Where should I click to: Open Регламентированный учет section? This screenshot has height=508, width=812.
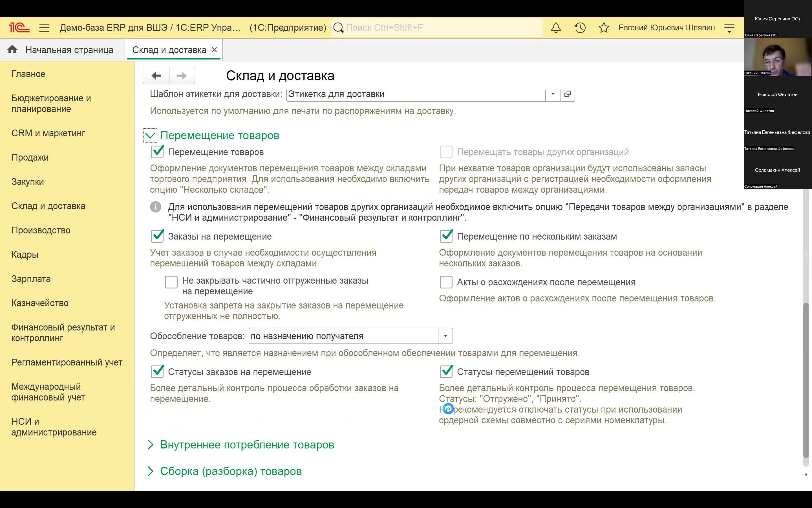tap(67, 362)
